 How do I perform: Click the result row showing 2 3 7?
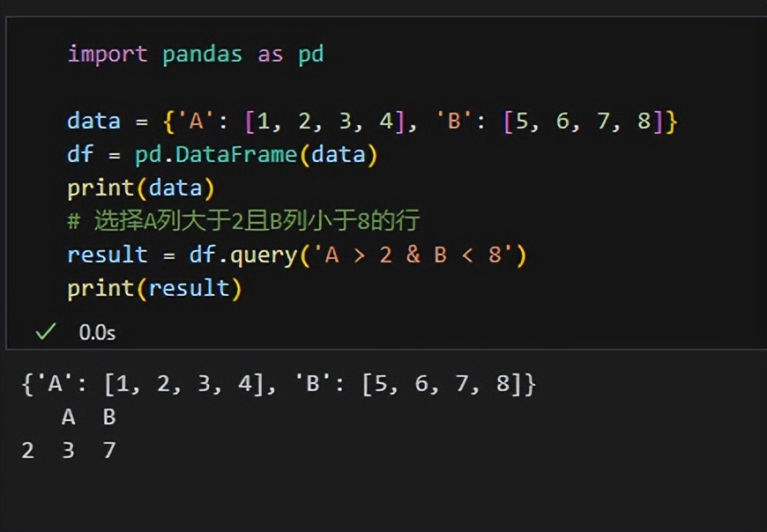coord(69,450)
